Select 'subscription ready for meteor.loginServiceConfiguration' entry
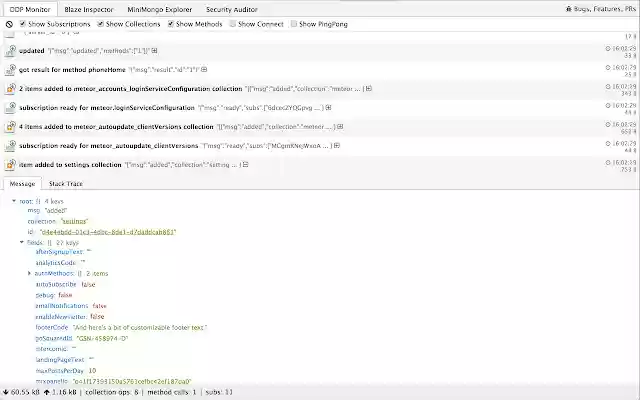 [x=320, y=108]
